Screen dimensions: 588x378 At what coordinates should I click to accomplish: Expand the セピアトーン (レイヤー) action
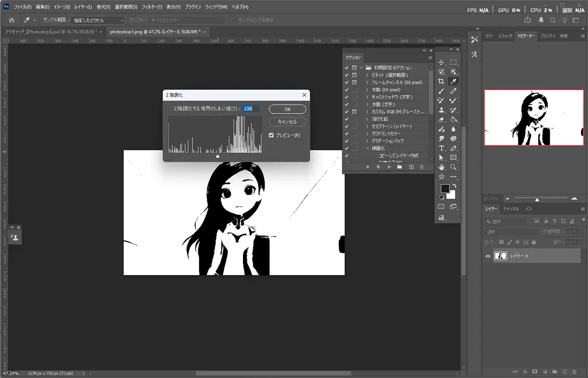(367, 126)
